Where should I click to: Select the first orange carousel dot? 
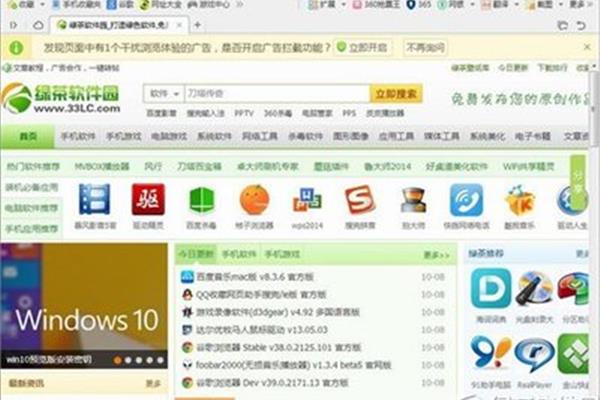click(117, 360)
